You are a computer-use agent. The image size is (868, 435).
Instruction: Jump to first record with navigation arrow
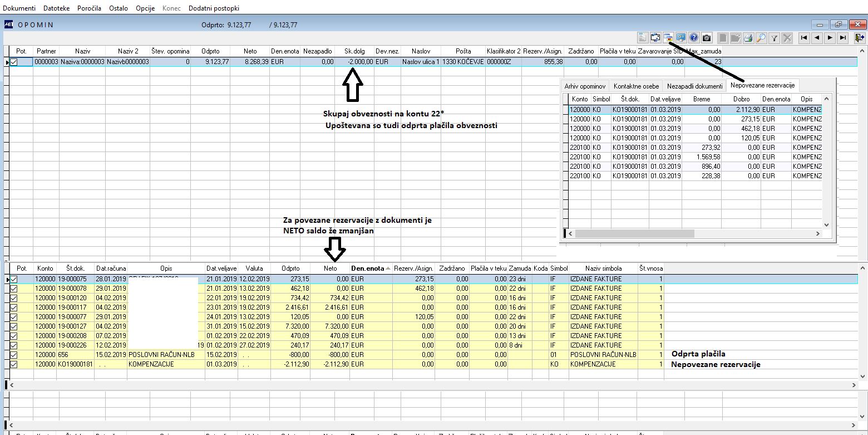[804, 37]
